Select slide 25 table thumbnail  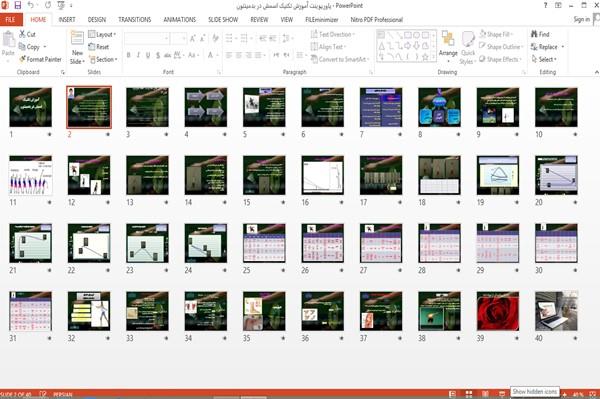click(x=264, y=243)
